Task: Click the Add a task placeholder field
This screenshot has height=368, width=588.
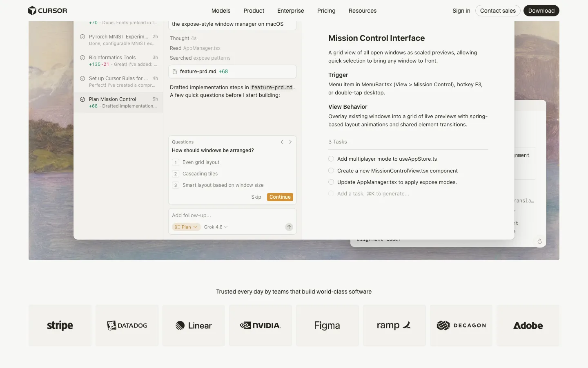Action: (x=373, y=194)
